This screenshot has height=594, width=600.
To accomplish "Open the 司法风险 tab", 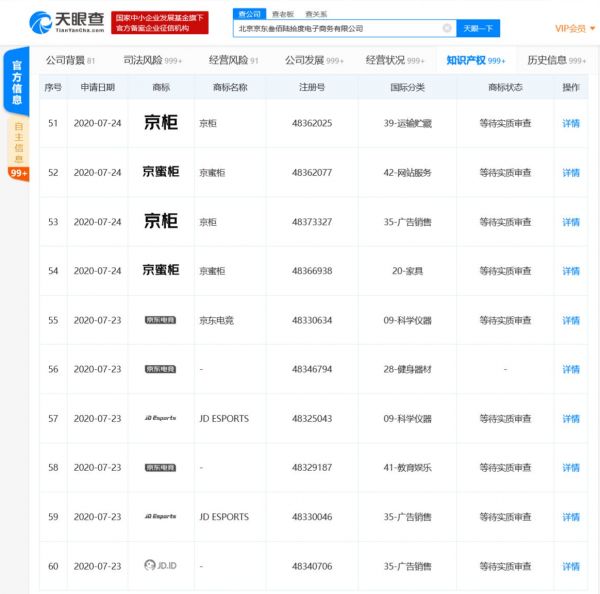I will (x=149, y=60).
